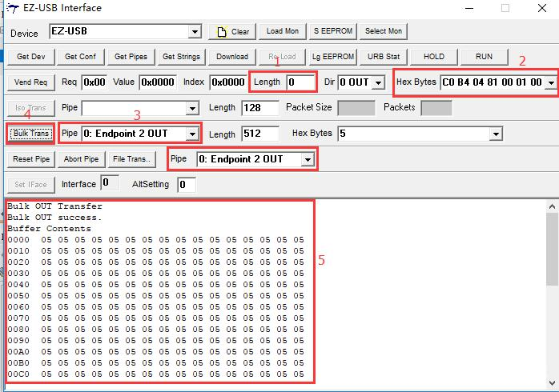Viewport: 559px width, 392px height.
Task: Click the 00C0 offset row in buffer
Action: pyautogui.click(x=156, y=374)
